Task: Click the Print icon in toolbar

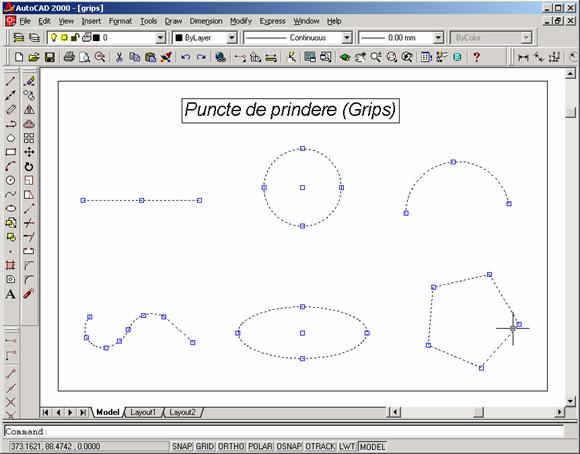Action: 69,57
